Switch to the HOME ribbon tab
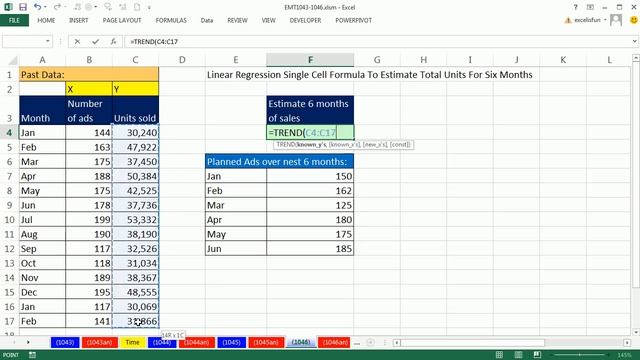 [x=46, y=20]
